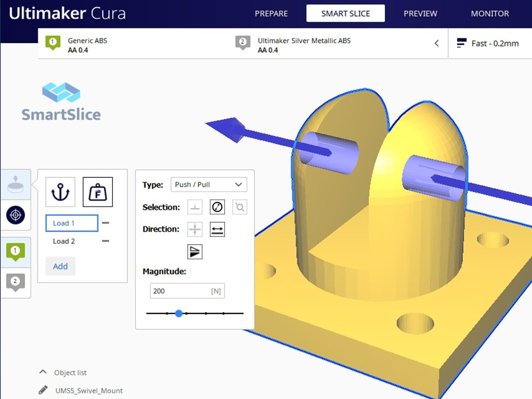Choose flat face selection mode
This screenshot has width=532, height=399.
click(x=195, y=207)
